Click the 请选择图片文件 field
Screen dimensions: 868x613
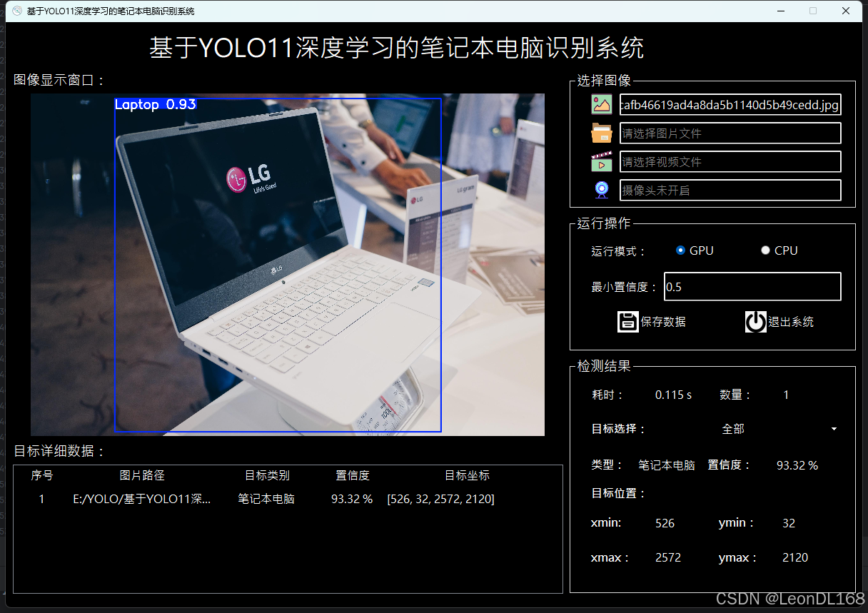tap(730, 133)
